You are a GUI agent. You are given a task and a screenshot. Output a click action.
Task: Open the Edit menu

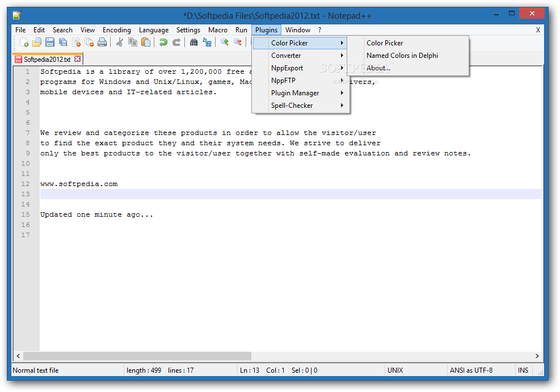pyautogui.click(x=39, y=30)
